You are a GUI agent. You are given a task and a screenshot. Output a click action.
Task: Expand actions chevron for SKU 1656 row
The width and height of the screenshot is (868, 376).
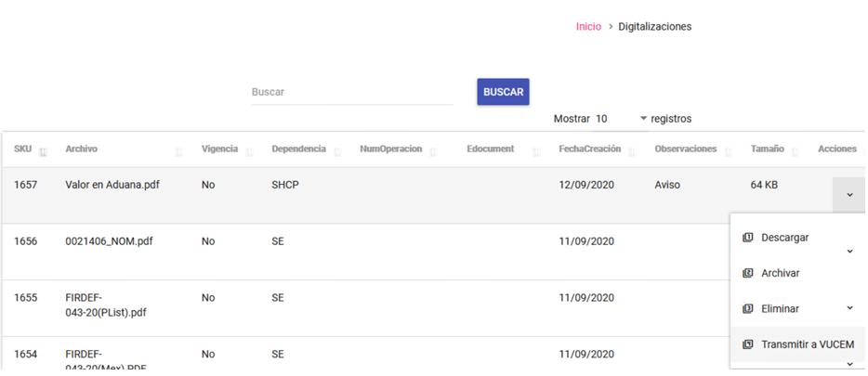pyautogui.click(x=850, y=252)
